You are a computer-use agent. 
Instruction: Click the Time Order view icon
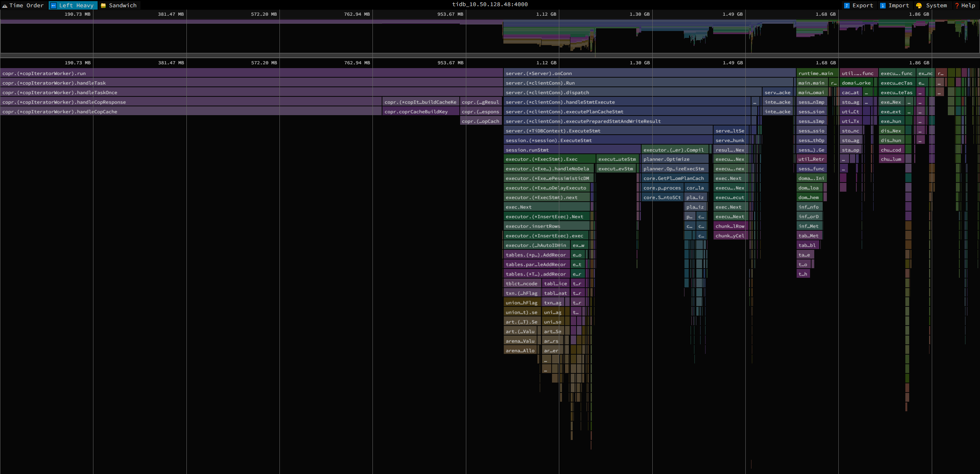(x=5, y=5)
